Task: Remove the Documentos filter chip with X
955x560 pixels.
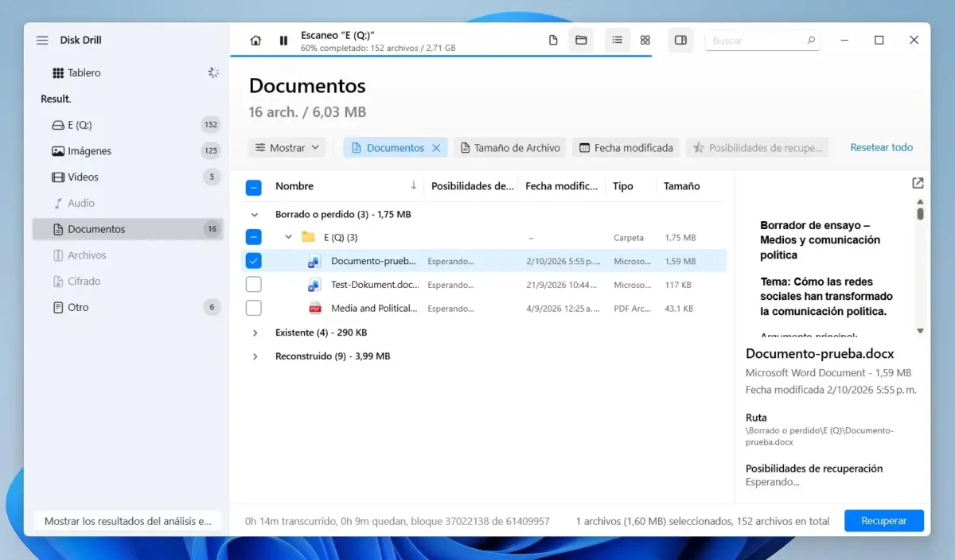Action: pos(436,148)
